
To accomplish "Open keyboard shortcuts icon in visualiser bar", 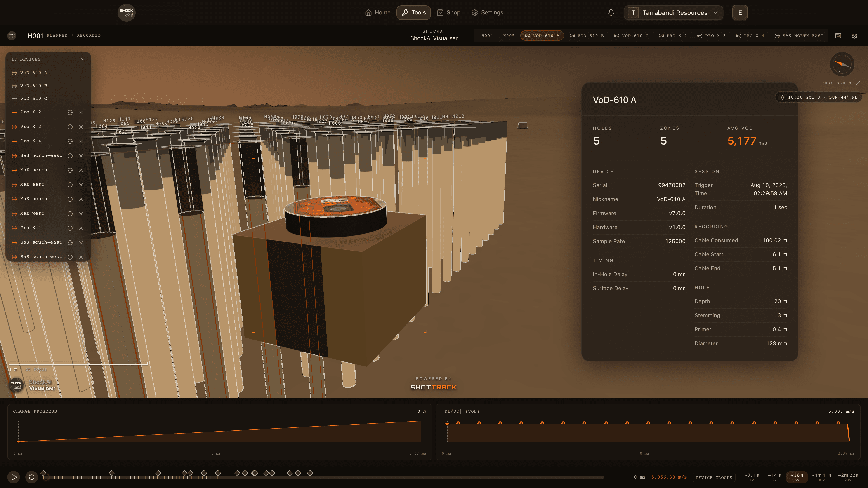I will 838,36.
